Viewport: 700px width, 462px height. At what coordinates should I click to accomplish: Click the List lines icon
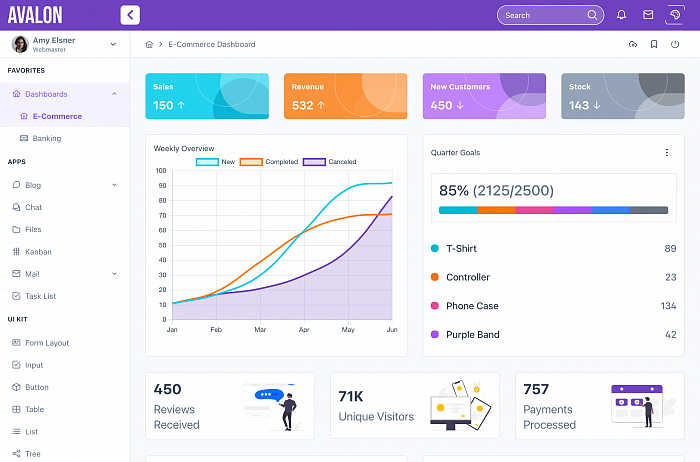(16, 432)
